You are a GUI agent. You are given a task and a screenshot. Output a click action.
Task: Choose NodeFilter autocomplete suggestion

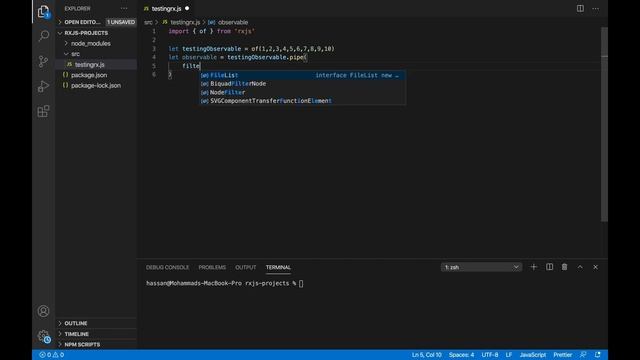(x=302, y=92)
